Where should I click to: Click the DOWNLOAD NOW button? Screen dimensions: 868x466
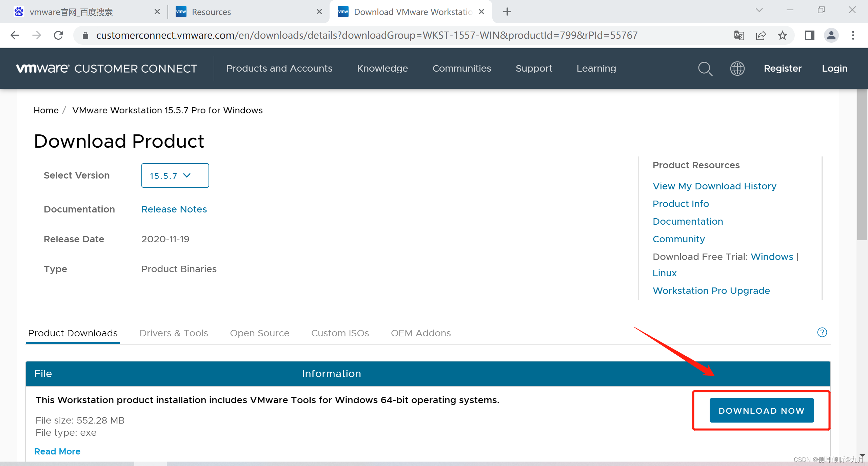761,410
